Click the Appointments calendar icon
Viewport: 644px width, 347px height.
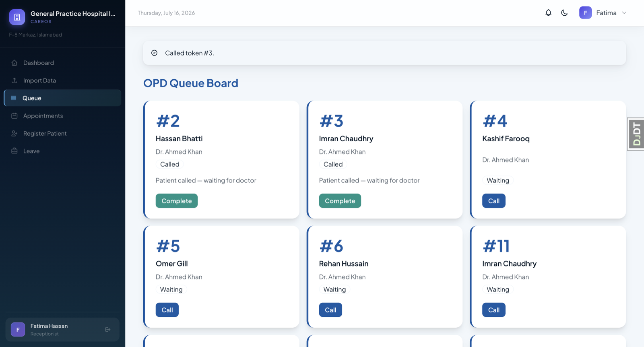coord(14,116)
